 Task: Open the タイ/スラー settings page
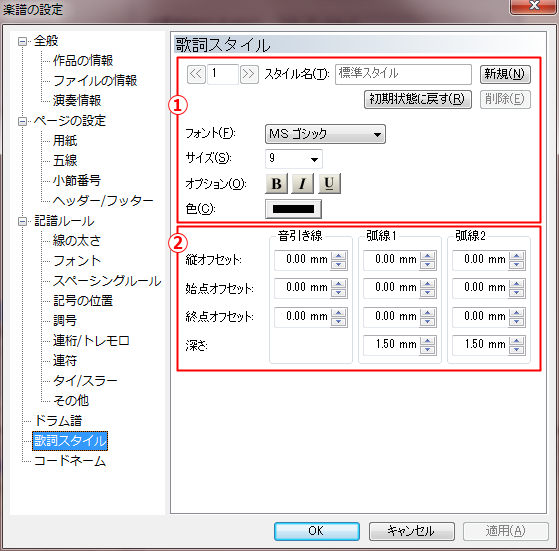[x=85, y=381]
